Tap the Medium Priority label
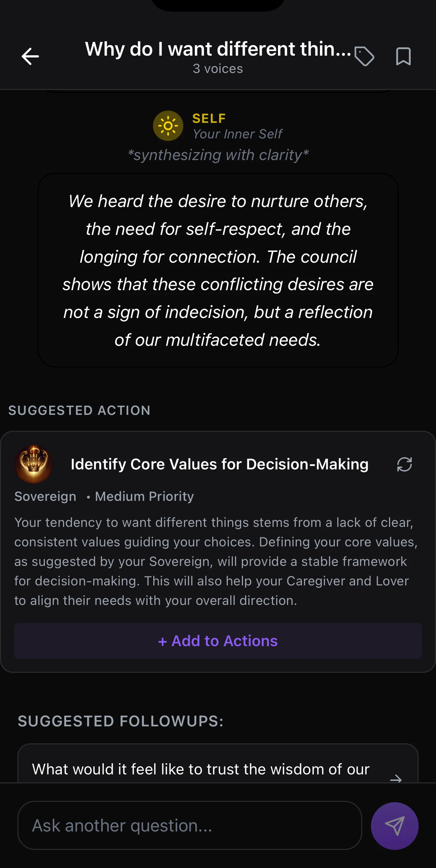436x868 pixels. click(x=144, y=497)
